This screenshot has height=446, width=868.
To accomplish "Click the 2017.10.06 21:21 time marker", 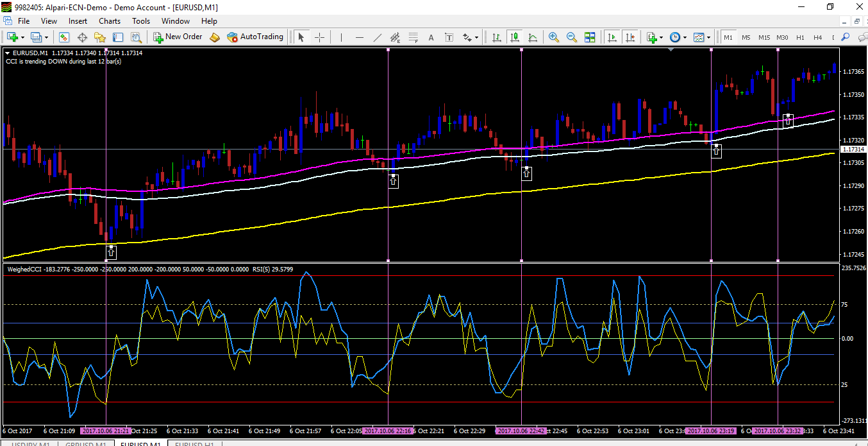I will (106, 431).
